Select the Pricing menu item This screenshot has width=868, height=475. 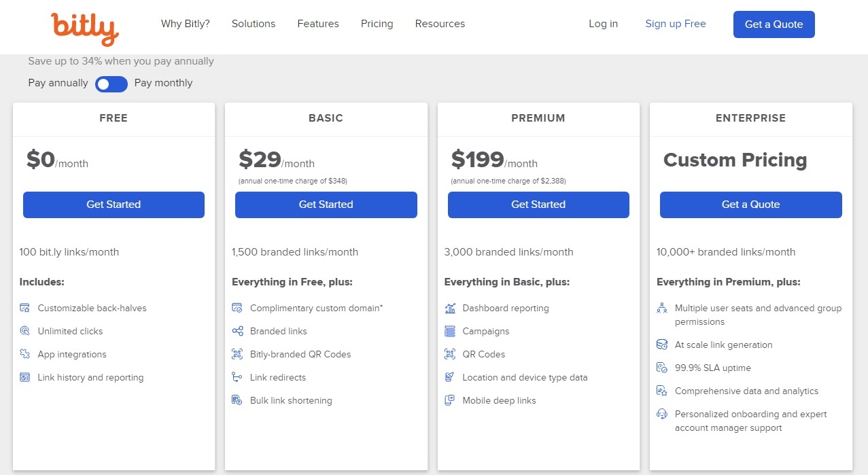[x=377, y=24]
